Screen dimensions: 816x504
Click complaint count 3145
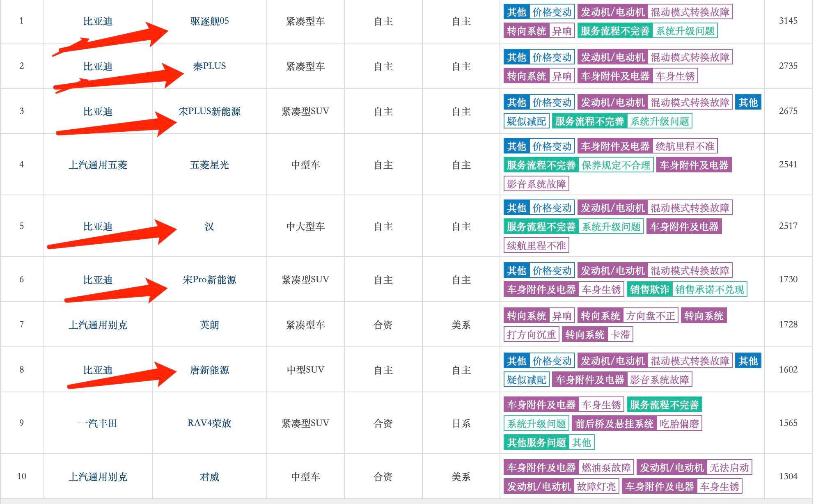(x=788, y=21)
